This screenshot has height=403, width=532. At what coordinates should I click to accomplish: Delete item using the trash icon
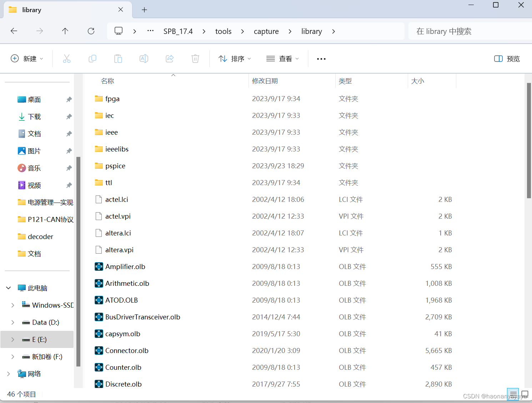pos(195,58)
